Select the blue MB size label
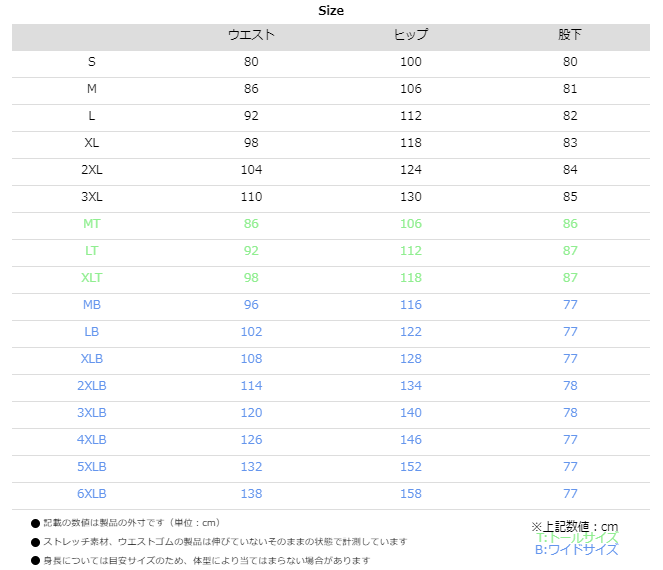This screenshot has width=663, height=570. coord(92,305)
